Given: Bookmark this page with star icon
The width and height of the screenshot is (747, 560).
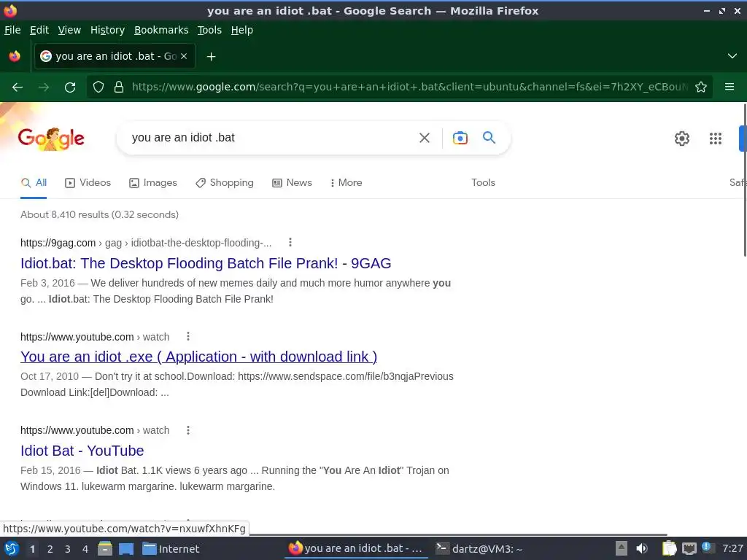Looking at the screenshot, I should [x=701, y=87].
